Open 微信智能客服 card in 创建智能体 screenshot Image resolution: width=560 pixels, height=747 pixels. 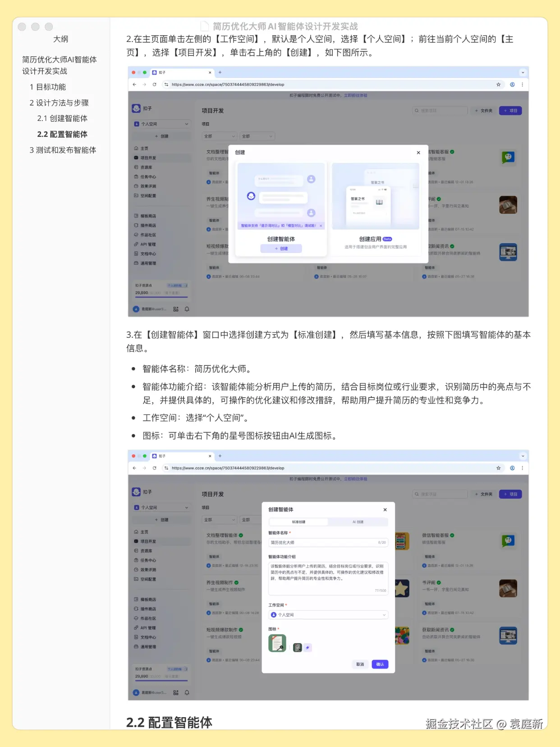click(x=470, y=549)
